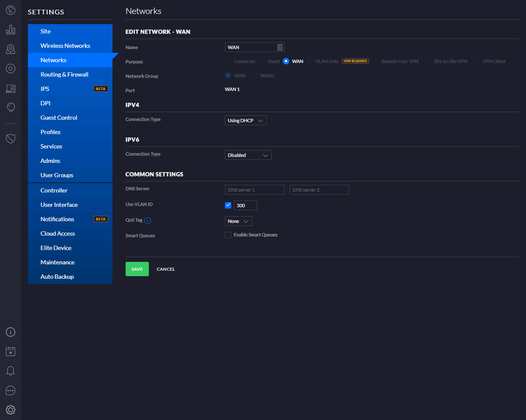Screen dimensions: 526x420
Task: Open the IPv4 Connection Type dropdown
Action: [x=246, y=121]
